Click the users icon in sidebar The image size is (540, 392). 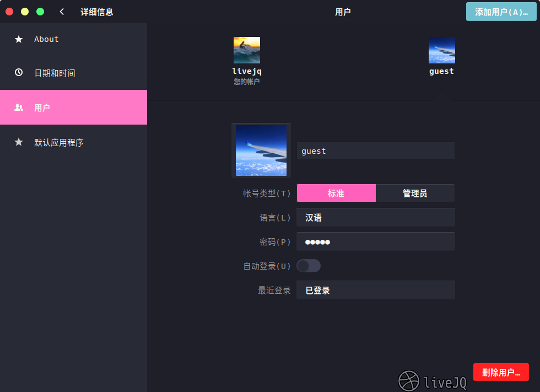[19, 108]
